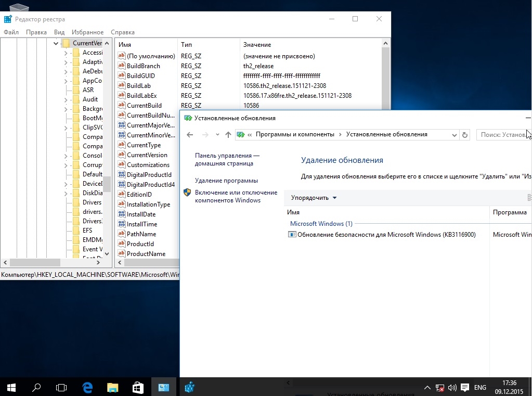Viewport: 532px width, 396px height.
Task: Open the Справка menu
Action: pos(123,32)
